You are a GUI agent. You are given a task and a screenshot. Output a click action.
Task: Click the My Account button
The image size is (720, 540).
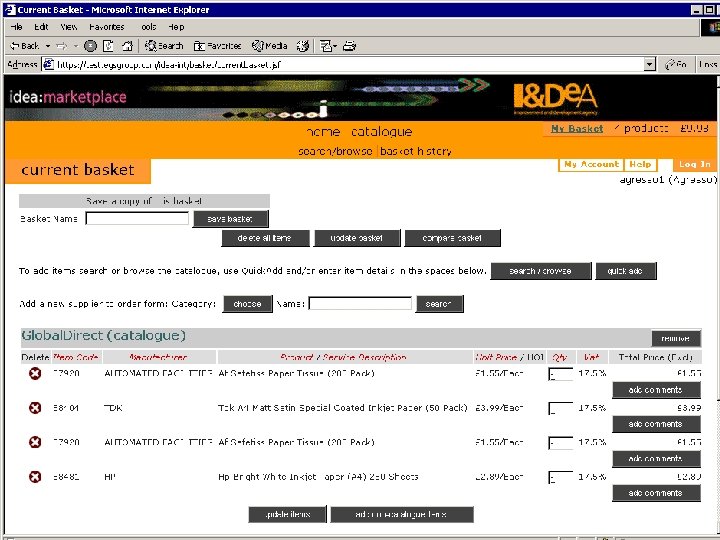pyautogui.click(x=591, y=164)
